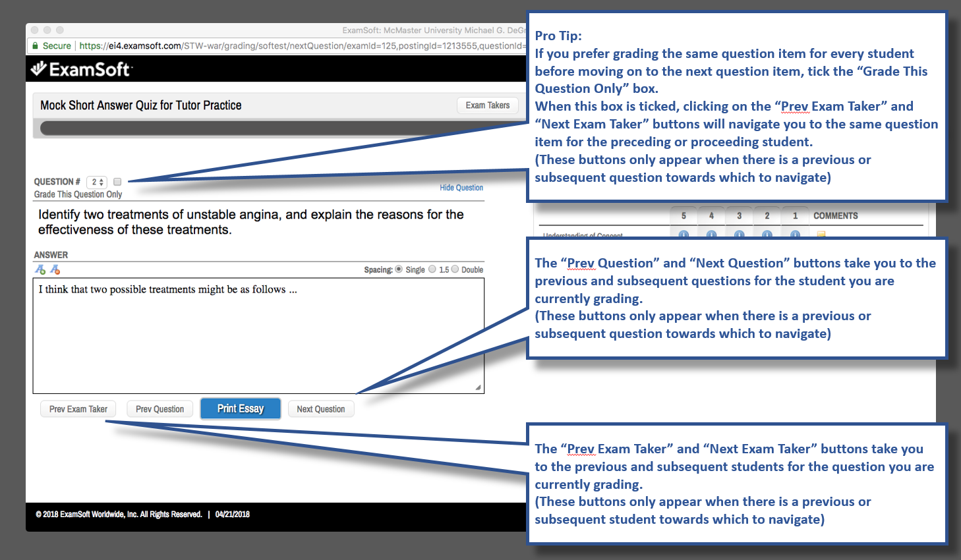Screen dimensions: 961x560
Task: Click the quiz title Mock Short Answer Quiz for Tutor Practice
Action: [x=141, y=105]
